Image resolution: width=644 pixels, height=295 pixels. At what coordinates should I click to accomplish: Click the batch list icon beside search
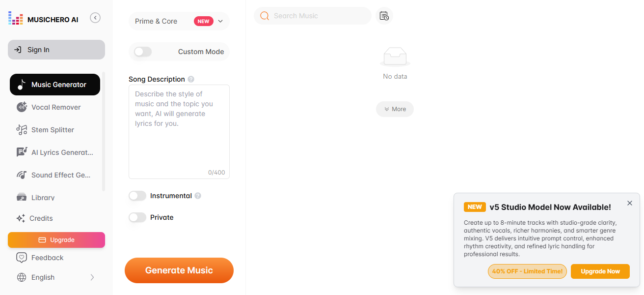point(384,15)
